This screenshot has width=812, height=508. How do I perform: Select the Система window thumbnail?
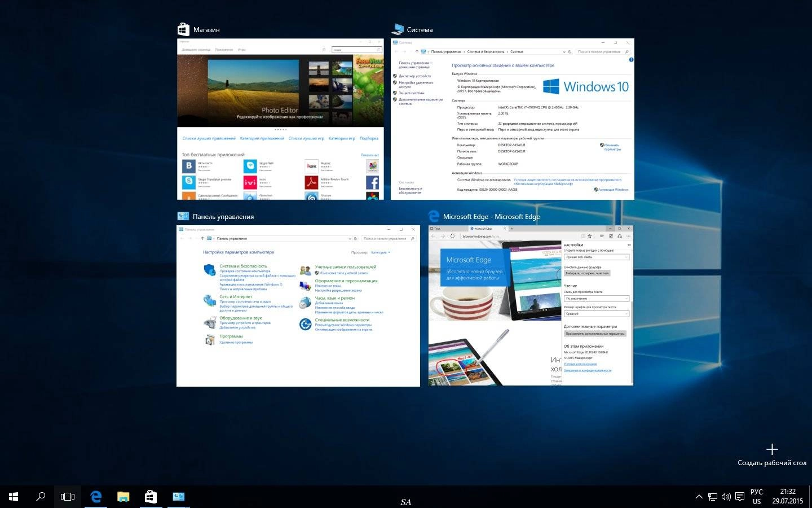[513, 119]
